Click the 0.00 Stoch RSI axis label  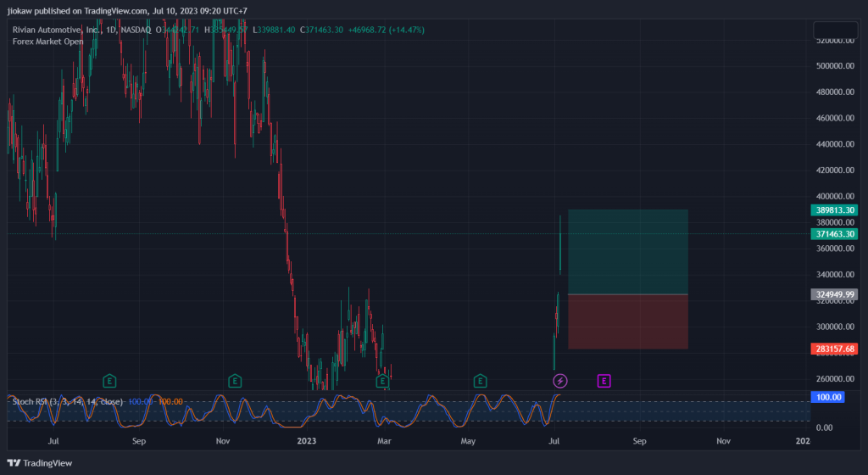click(x=824, y=427)
